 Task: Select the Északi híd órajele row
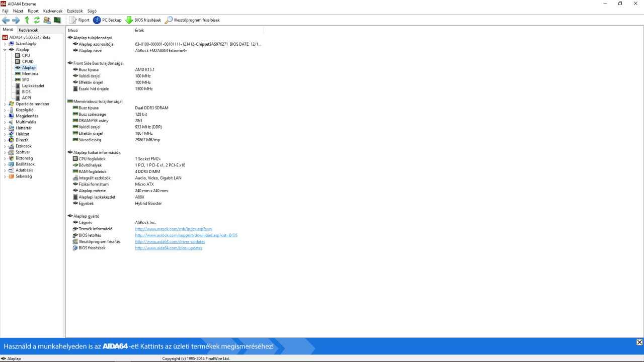click(x=165, y=88)
